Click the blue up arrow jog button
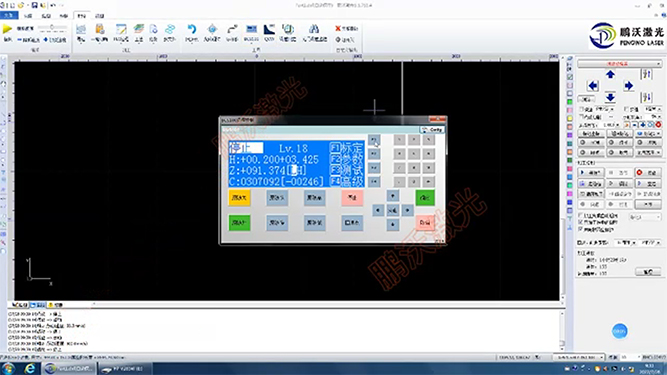This screenshot has width=667, height=375. click(610, 74)
